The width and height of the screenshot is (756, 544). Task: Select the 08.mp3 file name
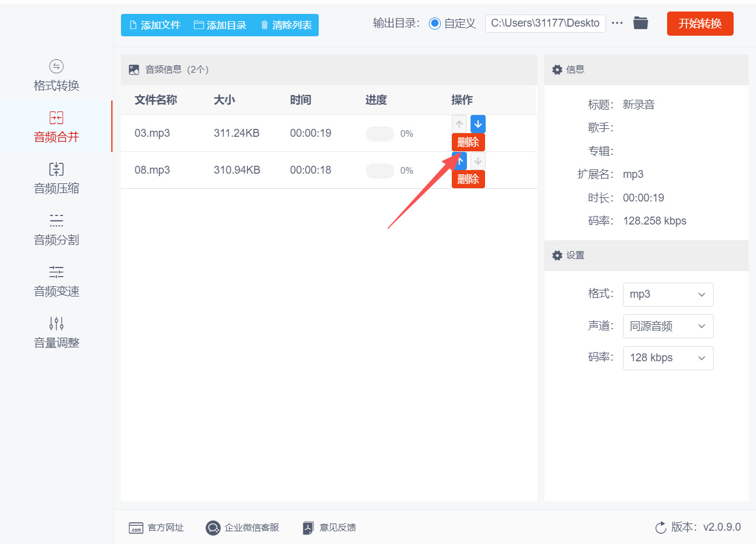[152, 170]
